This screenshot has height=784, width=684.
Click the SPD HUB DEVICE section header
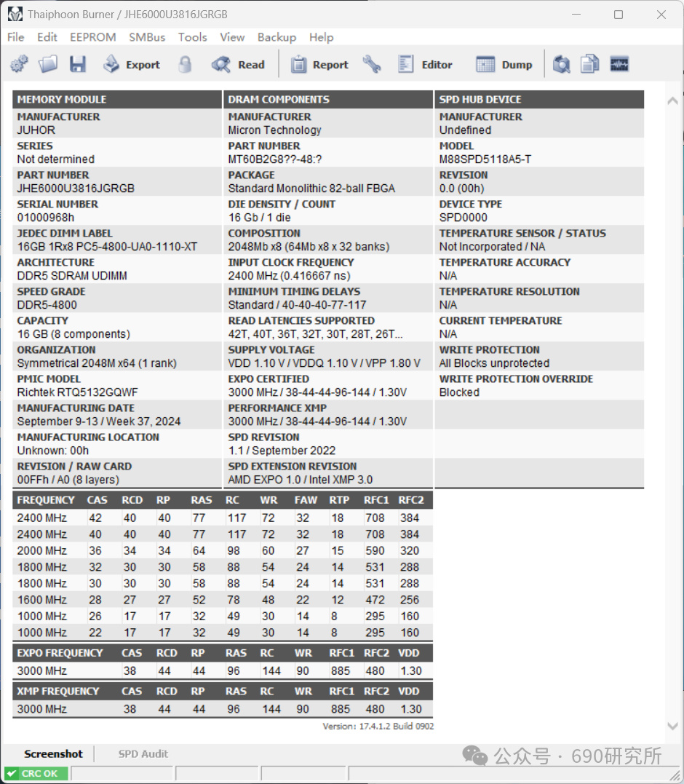tap(539, 100)
